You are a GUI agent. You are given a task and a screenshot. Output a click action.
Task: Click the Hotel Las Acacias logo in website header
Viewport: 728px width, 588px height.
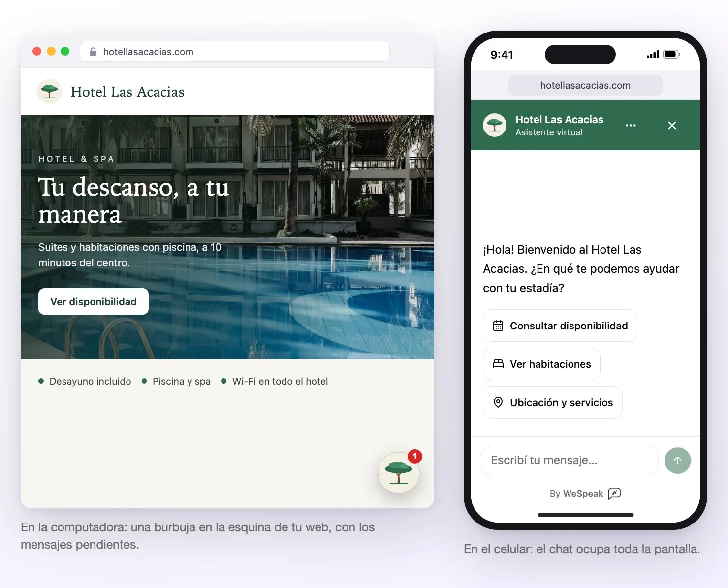(50, 92)
